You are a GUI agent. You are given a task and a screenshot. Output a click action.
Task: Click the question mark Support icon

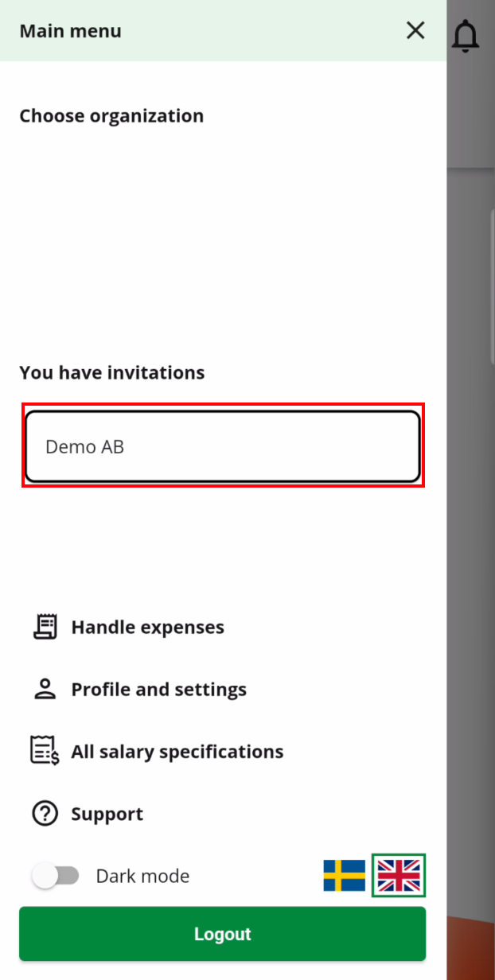tap(45, 814)
